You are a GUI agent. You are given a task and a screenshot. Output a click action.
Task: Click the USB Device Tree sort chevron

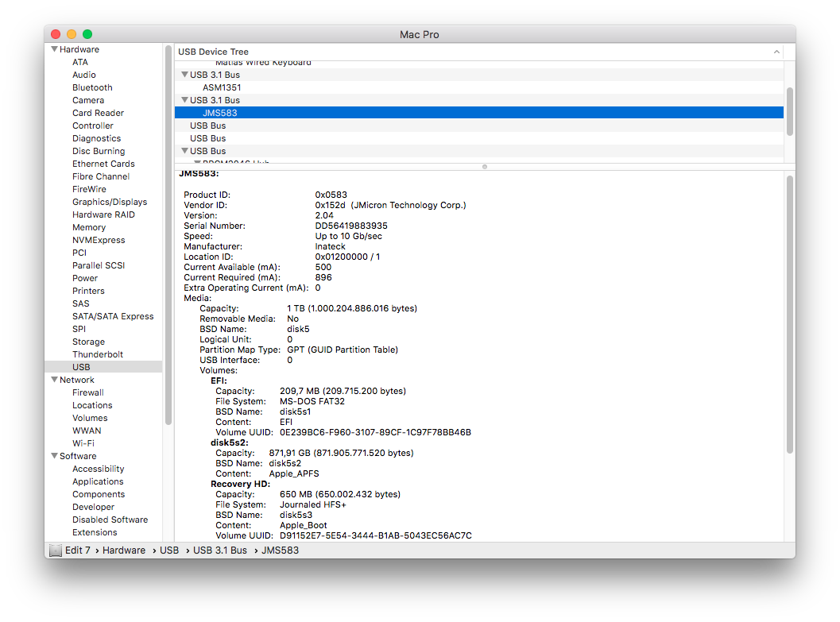(776, 52)
